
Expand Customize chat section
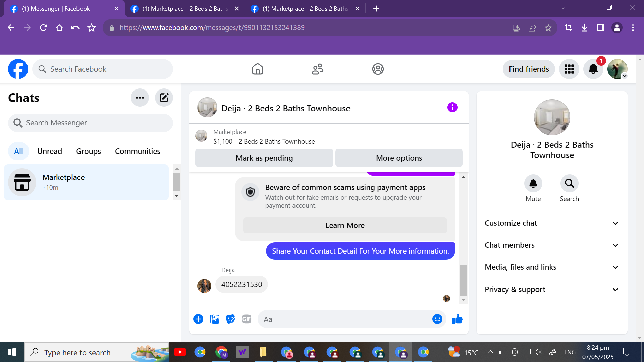coord(552,223)
